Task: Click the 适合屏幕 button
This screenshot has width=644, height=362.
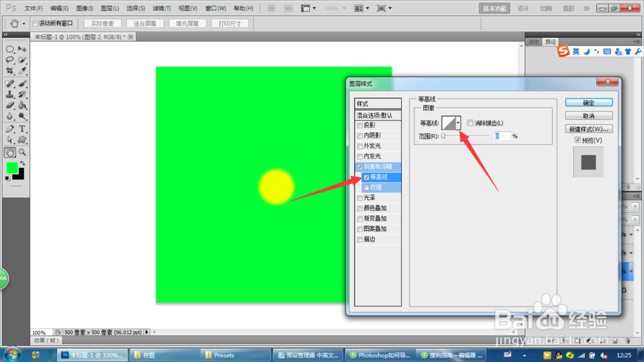Action: [x=144, y=23]
